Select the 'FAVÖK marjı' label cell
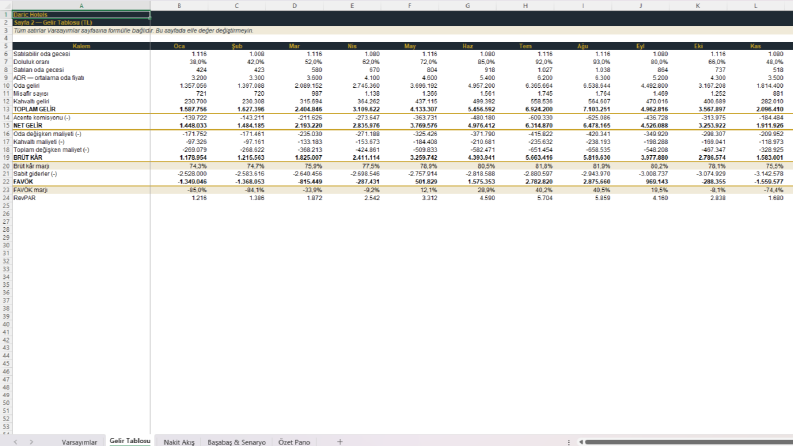The image size is (793, 446). point(81,190)
